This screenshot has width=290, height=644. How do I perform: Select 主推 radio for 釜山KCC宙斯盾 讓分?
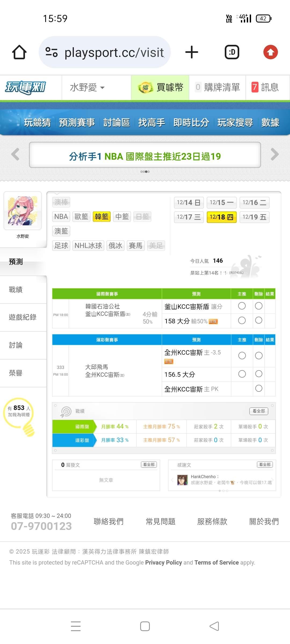(242, 306)
